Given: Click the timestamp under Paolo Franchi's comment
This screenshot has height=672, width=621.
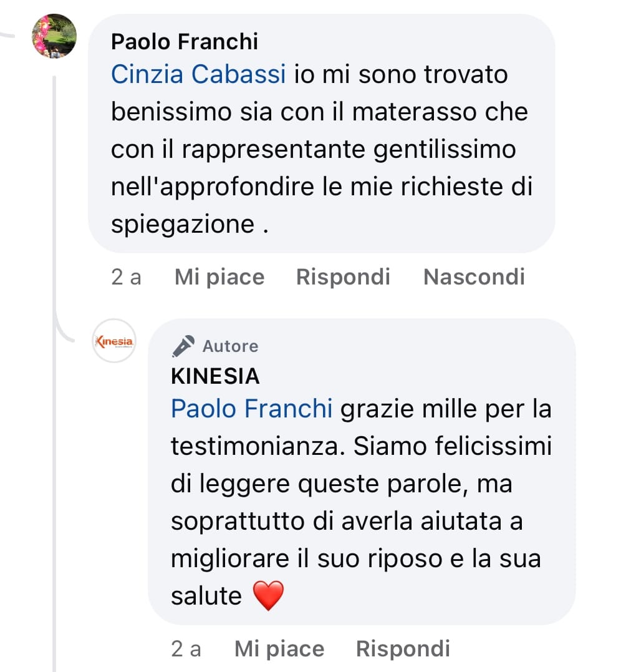Looking at the screenshot, I should 126,276.
